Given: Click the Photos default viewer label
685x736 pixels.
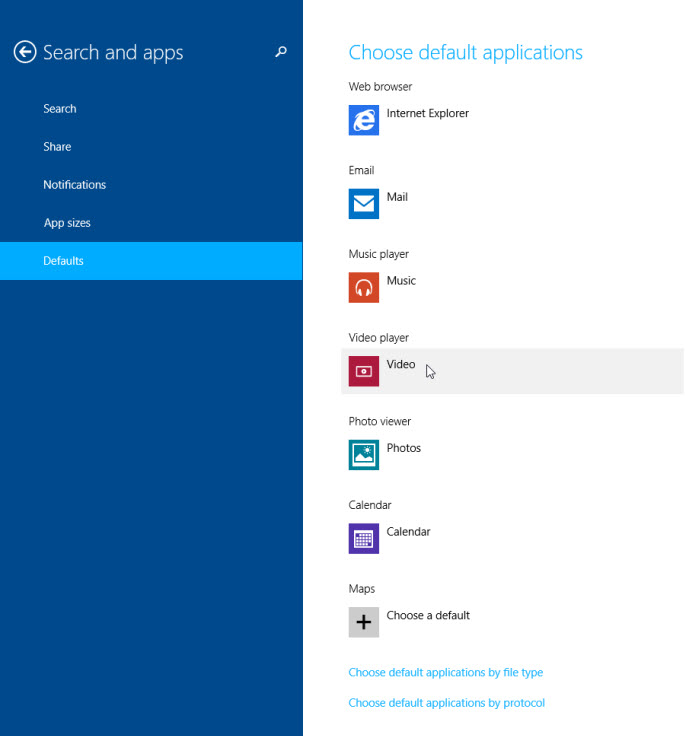Looking at the screenshot, I should click(x=403, y=448).
